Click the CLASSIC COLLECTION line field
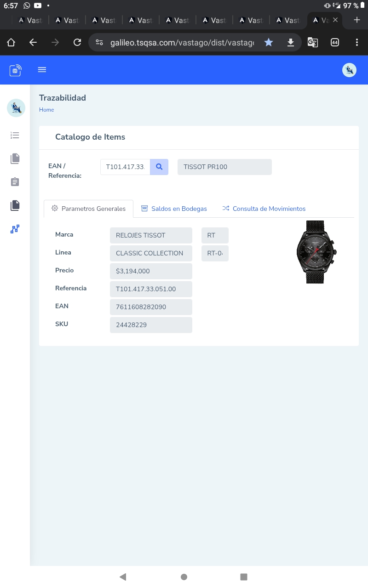 151,253
